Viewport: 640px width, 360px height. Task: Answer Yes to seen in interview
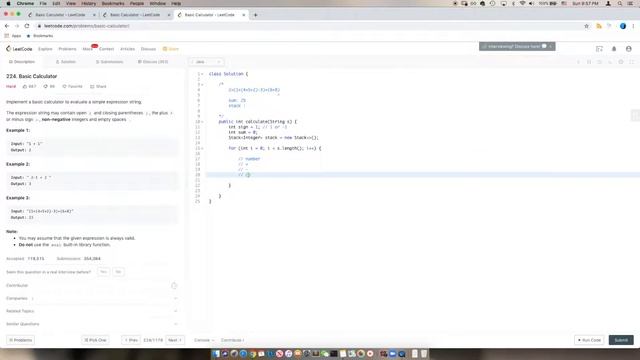(103, 272)
